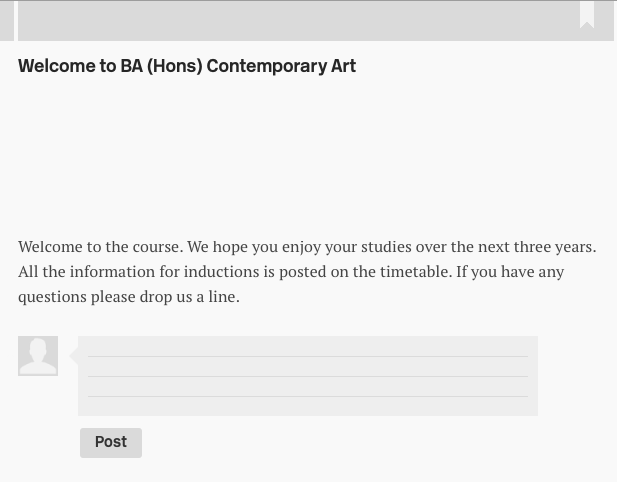Click the comment bubble pointer arrow
The width and height of the screenshot is (617, 482).
(74, 356)
